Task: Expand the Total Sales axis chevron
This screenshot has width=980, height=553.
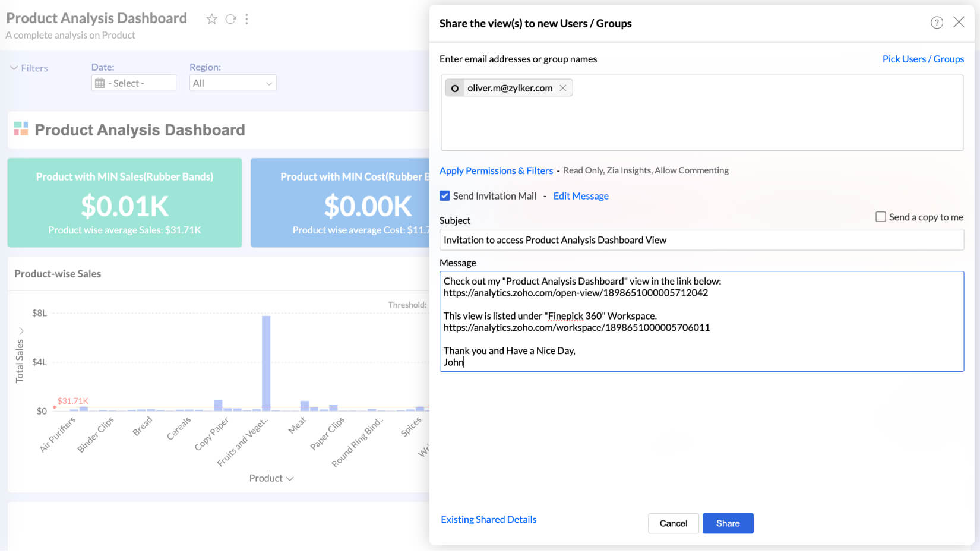Action: [21, 331]
